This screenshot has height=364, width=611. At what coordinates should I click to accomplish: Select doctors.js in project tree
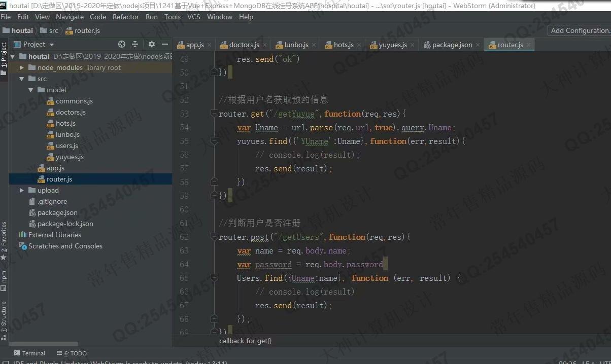point(66,112)
